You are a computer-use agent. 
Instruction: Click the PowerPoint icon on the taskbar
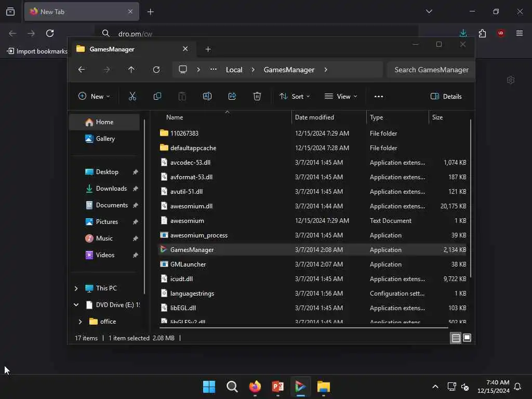pyautogui.click(x=278, y=387)
